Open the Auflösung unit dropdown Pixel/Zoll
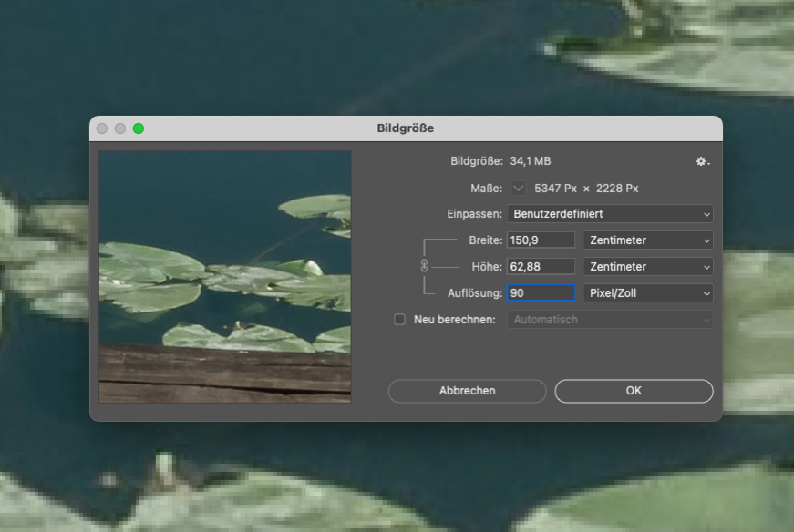 (x=648, y=293)
